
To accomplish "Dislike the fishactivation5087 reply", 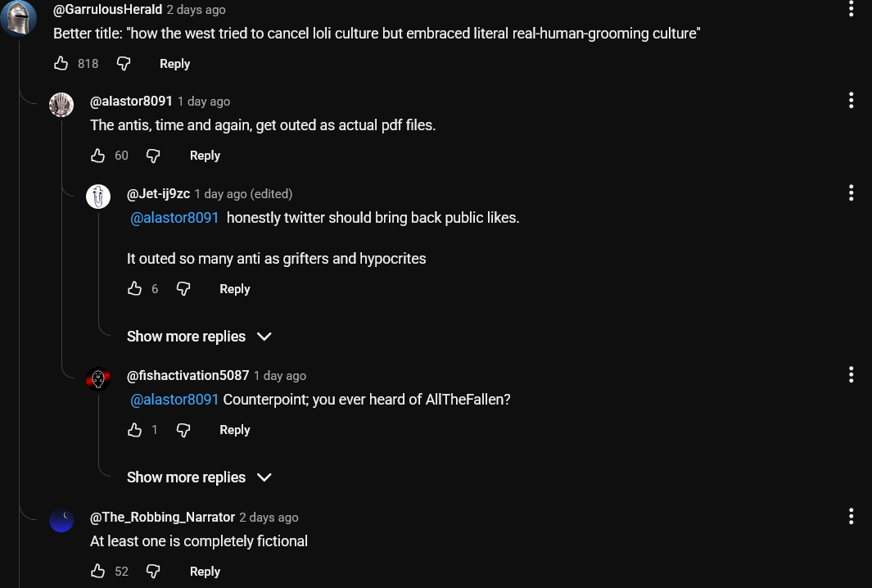I will click(183, 430).
